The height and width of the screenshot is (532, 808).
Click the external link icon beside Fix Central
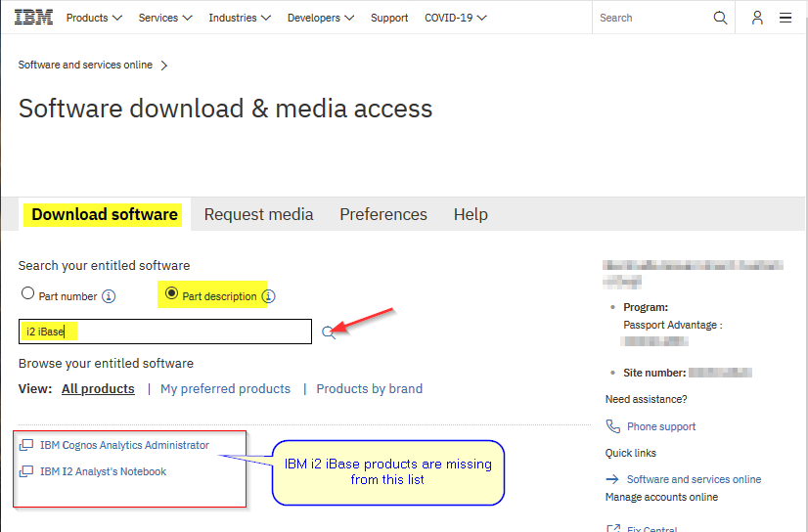point(613,528)
